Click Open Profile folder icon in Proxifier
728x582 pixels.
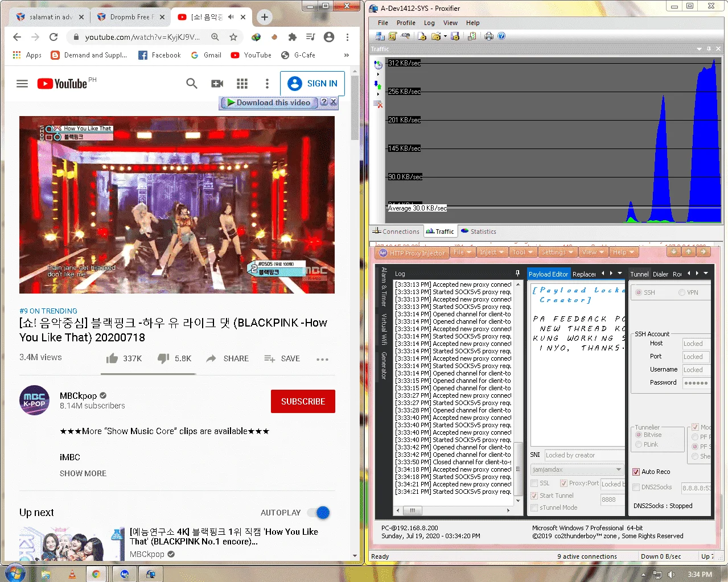435,36
